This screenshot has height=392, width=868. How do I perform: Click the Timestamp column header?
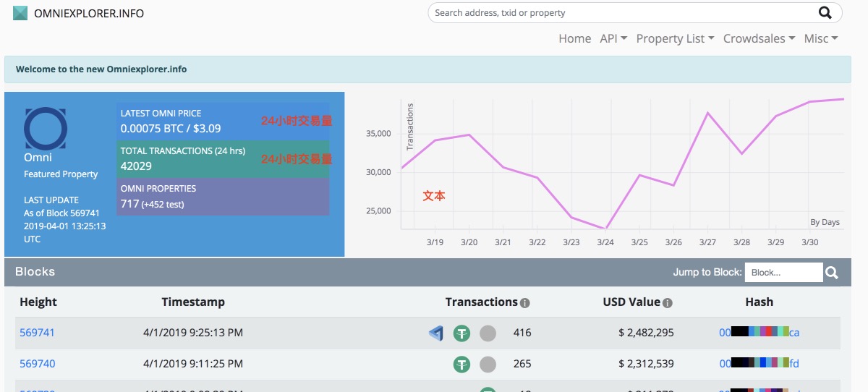pos(193,302)
